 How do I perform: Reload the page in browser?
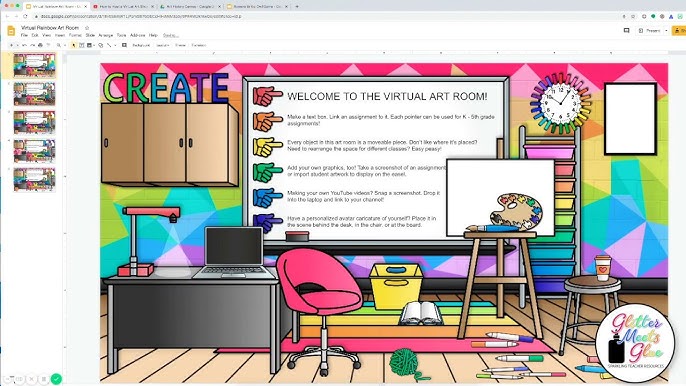tap(25, 16)
